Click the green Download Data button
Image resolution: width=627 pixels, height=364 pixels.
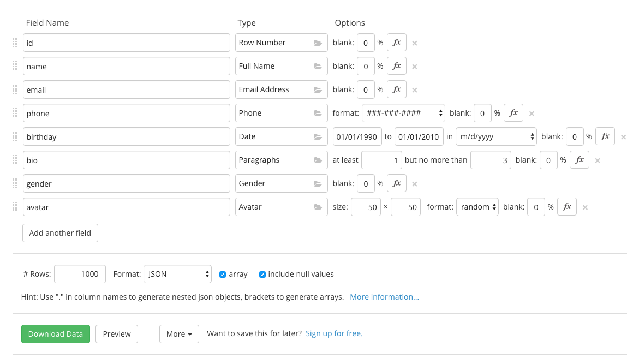(x=56, y=334)
